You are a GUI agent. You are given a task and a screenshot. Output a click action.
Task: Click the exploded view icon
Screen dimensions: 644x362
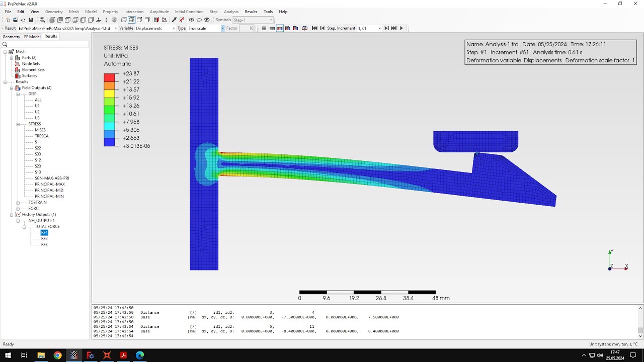click(164, 20)
